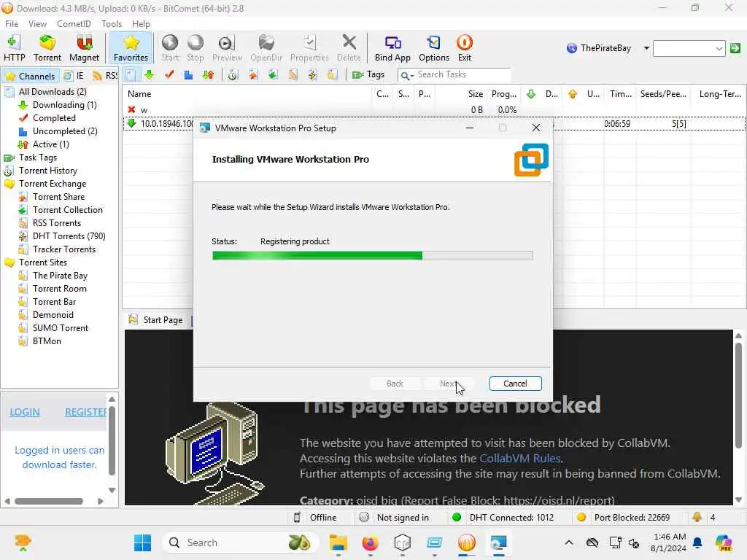
Task: Expand the top-right search combo box
Action: coord(719,48)
